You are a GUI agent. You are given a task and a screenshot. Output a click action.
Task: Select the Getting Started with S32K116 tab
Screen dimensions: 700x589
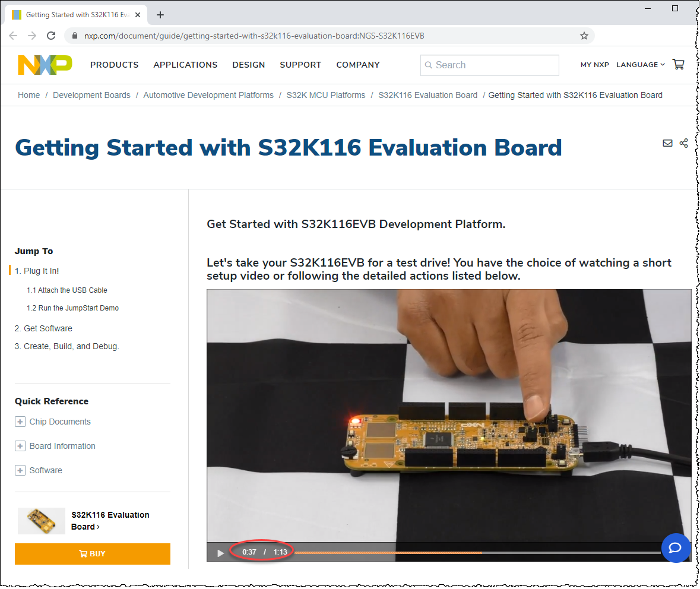click(x=77, y=15)
